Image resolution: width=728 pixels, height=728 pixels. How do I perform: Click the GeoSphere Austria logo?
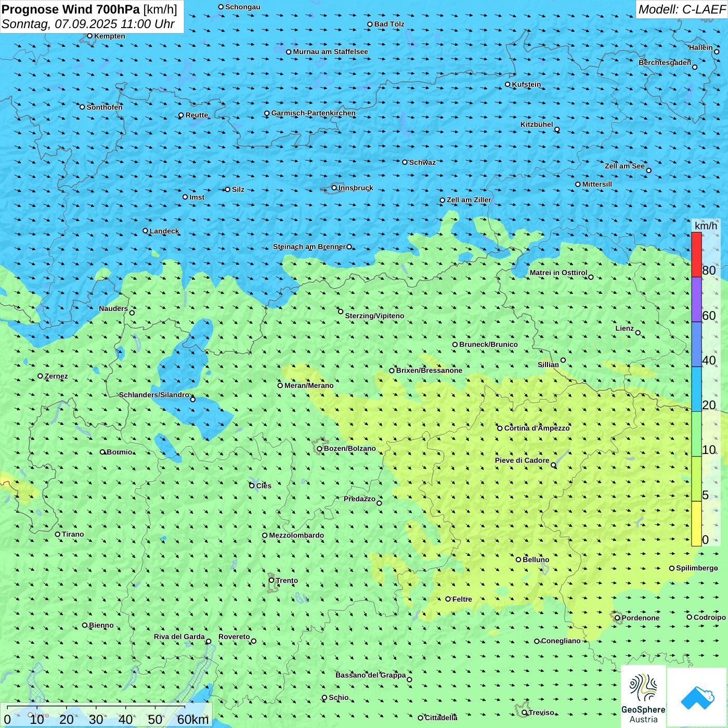point(643,696)
